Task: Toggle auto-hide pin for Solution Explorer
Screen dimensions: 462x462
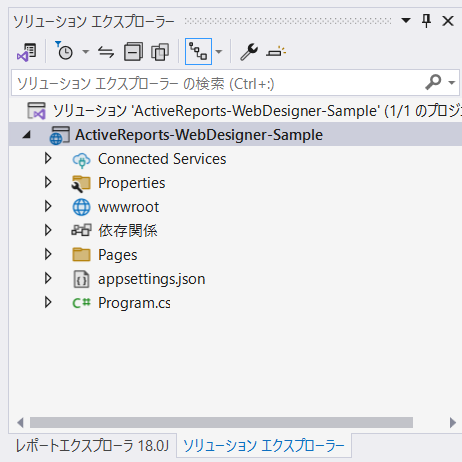Action: (427, 21)
